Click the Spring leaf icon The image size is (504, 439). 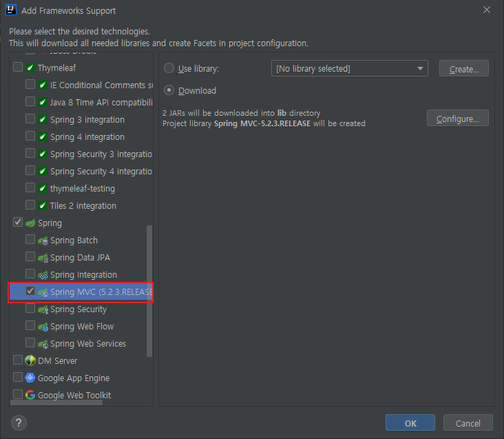[30, 223]
